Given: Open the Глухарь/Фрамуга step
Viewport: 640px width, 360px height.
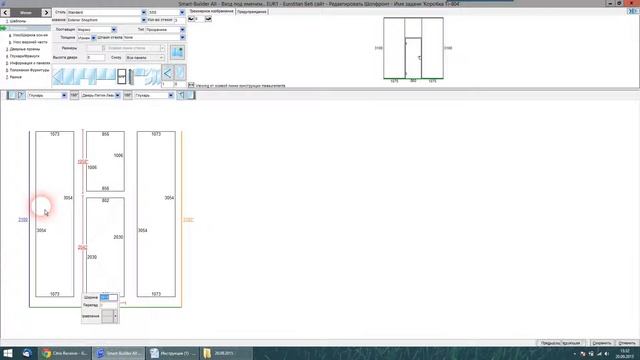Looking at the screenshot, I should pyautogui.click(x=24, y=56).
